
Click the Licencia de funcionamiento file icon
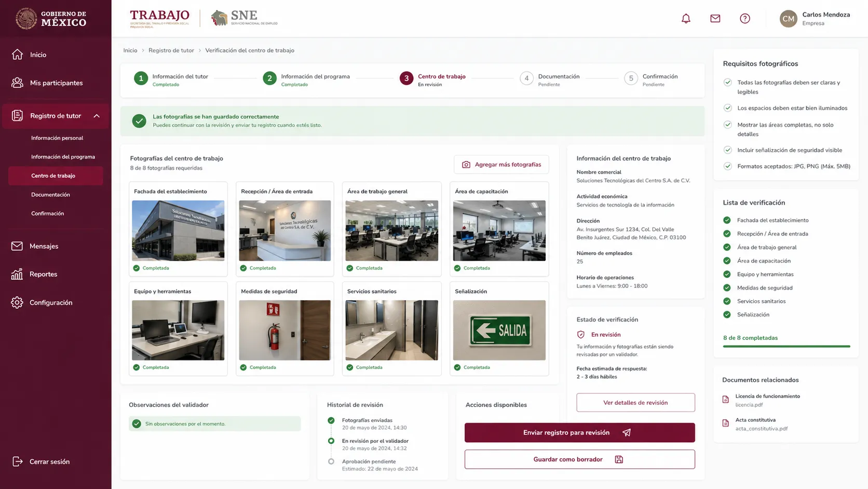tap(726, 400)
